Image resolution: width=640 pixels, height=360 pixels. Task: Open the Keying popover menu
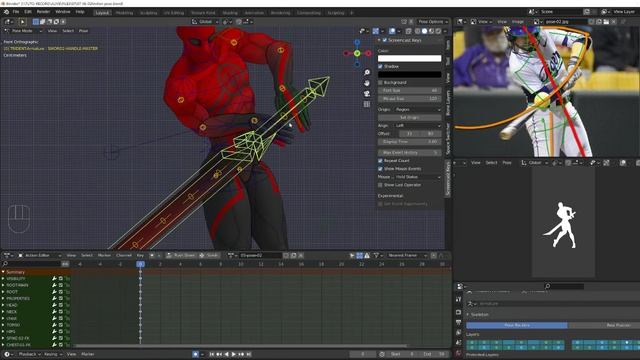pyautogui.click(x=53, y=354)
